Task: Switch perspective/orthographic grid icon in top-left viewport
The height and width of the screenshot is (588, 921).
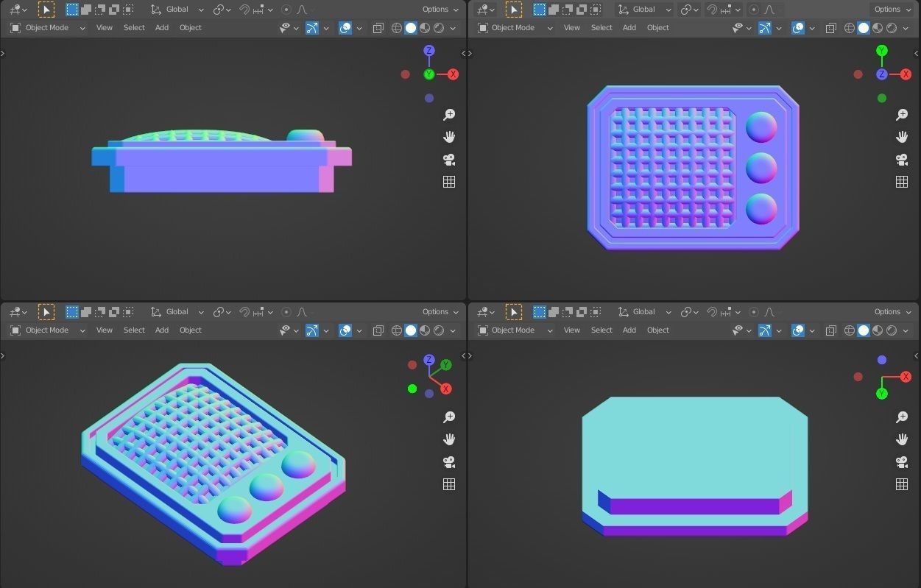Action: [x=449, y=182]
